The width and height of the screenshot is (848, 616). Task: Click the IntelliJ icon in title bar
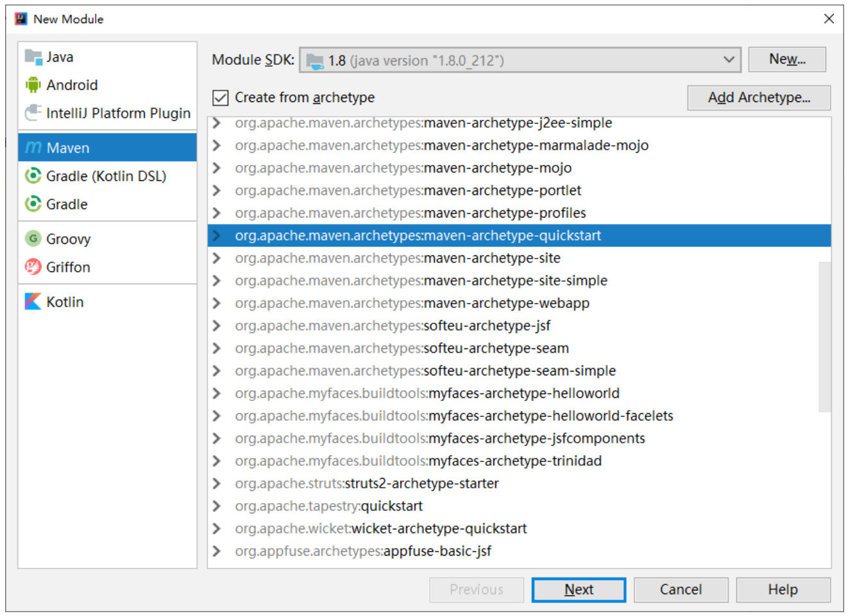[x=21, y=19]
